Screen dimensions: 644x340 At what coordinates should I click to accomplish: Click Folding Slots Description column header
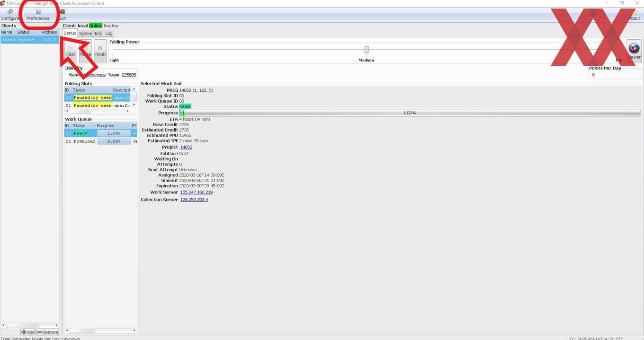[122, 90]
